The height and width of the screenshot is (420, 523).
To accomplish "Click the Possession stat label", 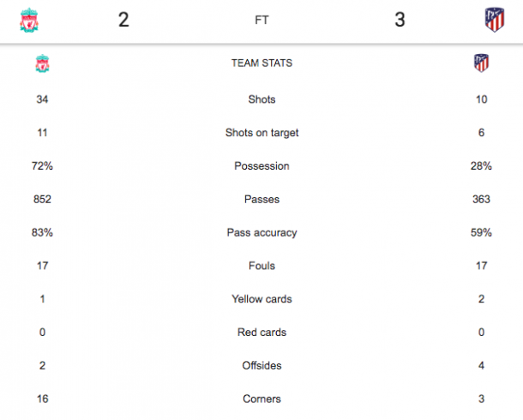I will [261, 166].
